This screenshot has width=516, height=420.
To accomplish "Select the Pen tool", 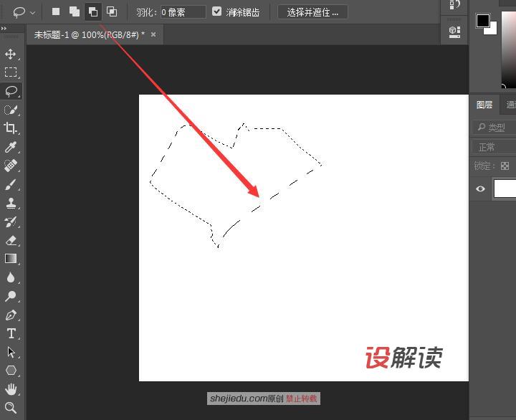I will 11,315.
